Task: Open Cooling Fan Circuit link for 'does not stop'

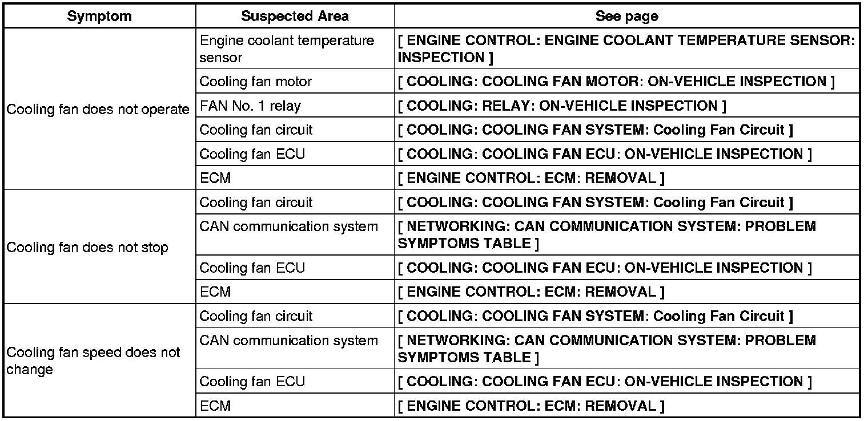Action: [x=595, y=203]
